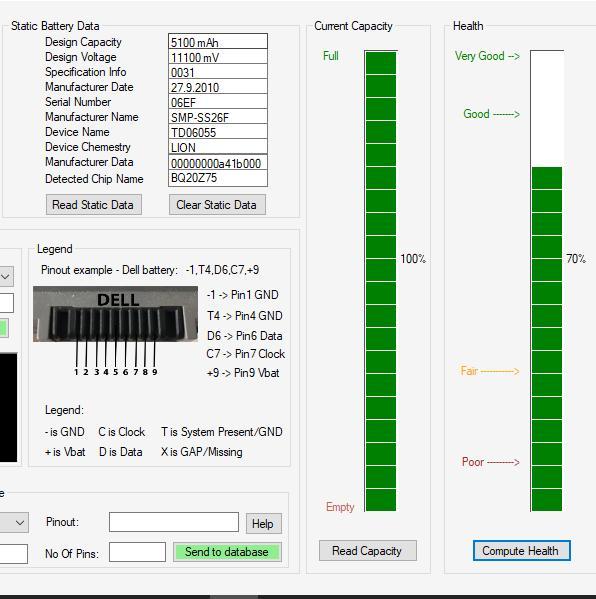Select the Serial Number value field
596x599 pixels.
click(x=218, y=102)
